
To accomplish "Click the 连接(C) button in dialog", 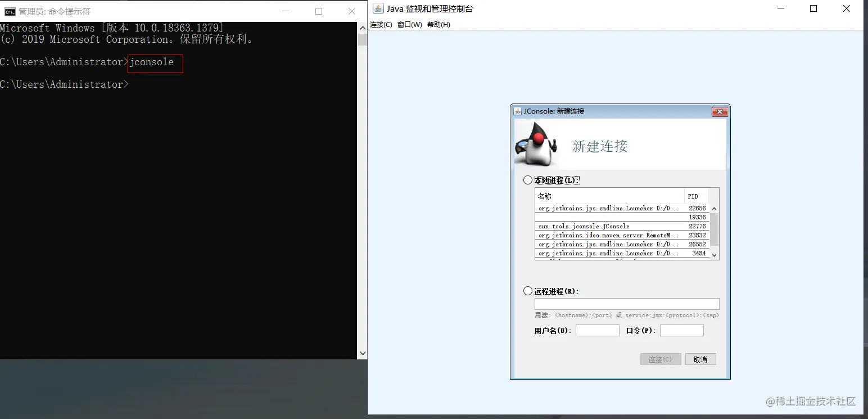I will tap(661, 359).
